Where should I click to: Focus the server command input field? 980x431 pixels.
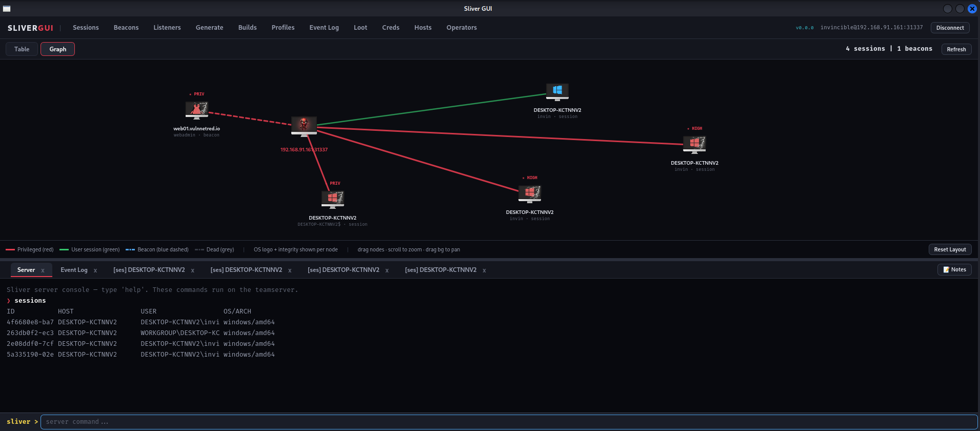[x=509, y=422]
